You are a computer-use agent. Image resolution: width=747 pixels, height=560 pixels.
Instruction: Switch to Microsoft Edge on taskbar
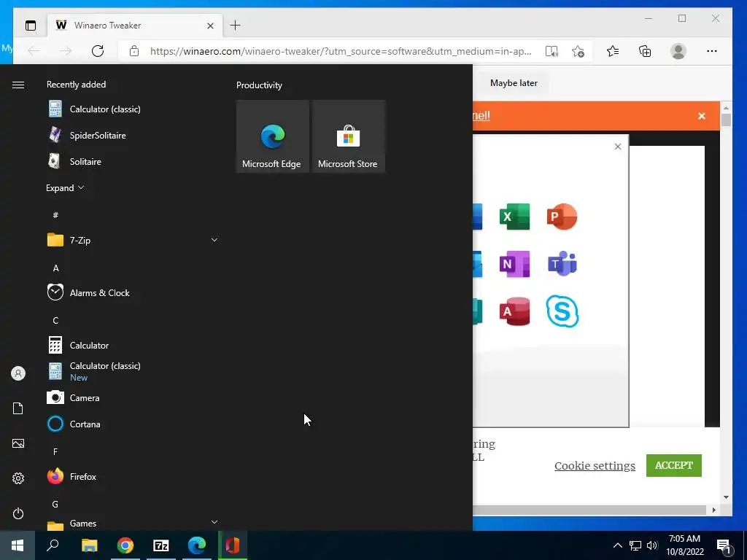pos(197,545)
